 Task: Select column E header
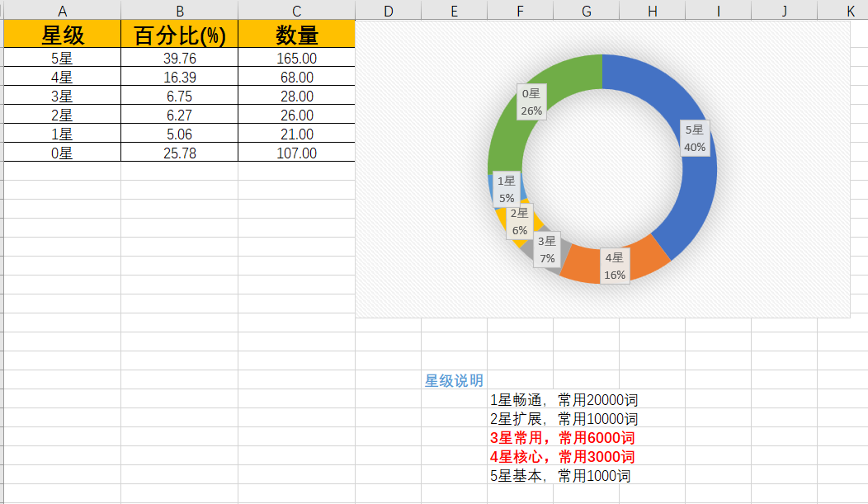(454, 11)
